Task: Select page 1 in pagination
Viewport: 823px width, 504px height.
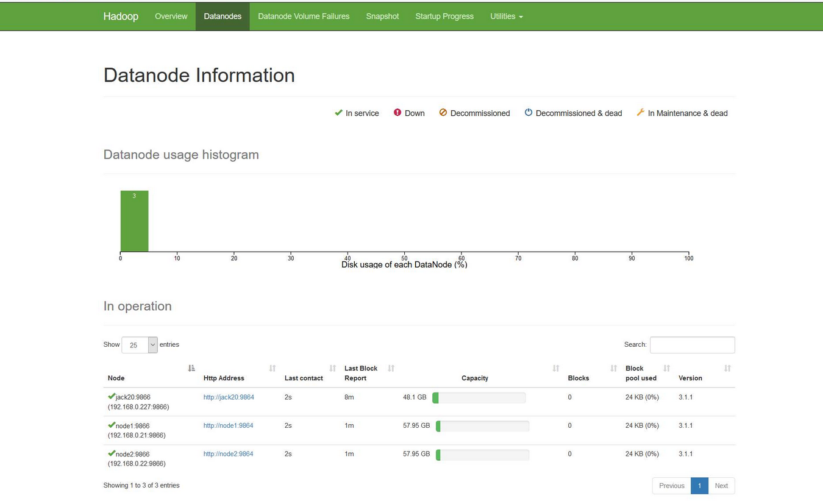Action: click(699, 486)
